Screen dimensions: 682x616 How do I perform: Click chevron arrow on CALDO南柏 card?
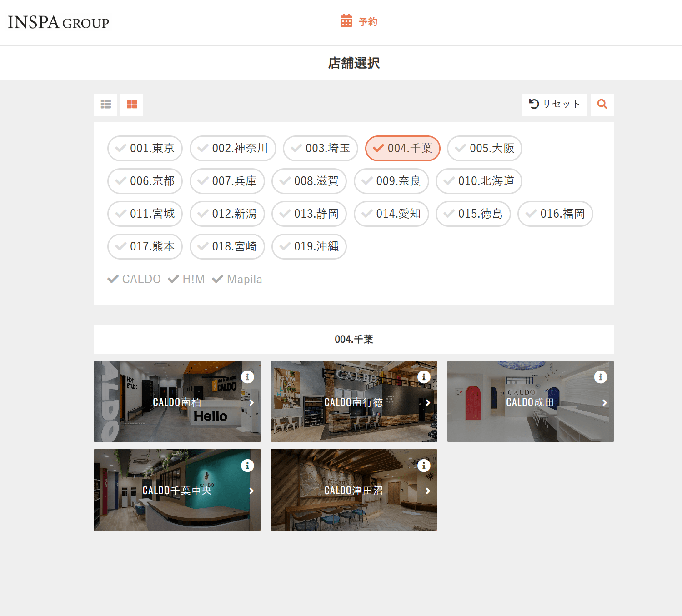251,403
